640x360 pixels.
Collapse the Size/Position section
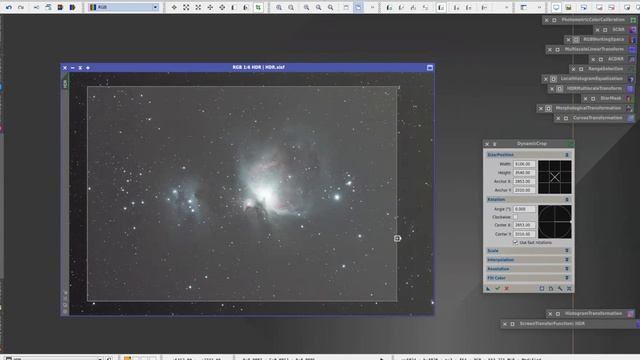coord(567,155)
